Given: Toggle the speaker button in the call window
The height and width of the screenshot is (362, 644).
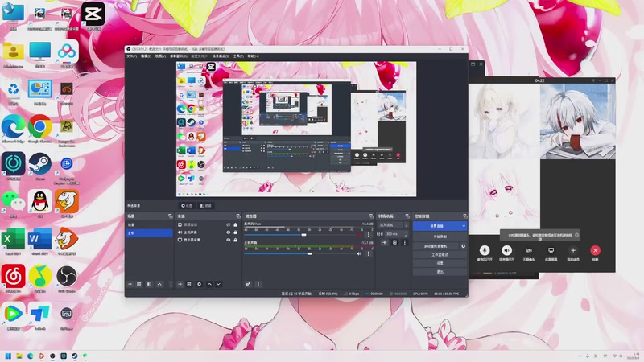Looking at the screenshot, I should pyautogui.click(x=507, y=250).
